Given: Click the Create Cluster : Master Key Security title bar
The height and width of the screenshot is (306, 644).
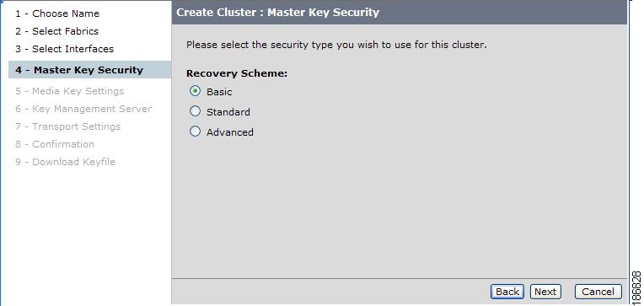Looking at the screenshot, I should pyautogui.click(x=400, y=13).
